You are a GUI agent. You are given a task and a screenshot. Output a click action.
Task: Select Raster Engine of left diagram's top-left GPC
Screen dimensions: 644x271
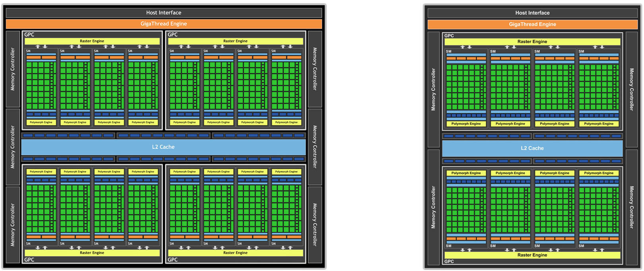[92, 41]
